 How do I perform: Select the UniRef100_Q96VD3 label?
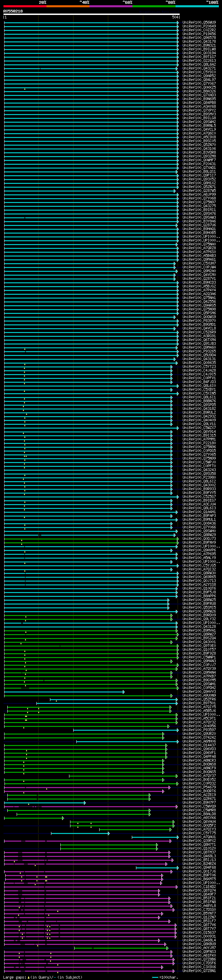click(199, 749)
